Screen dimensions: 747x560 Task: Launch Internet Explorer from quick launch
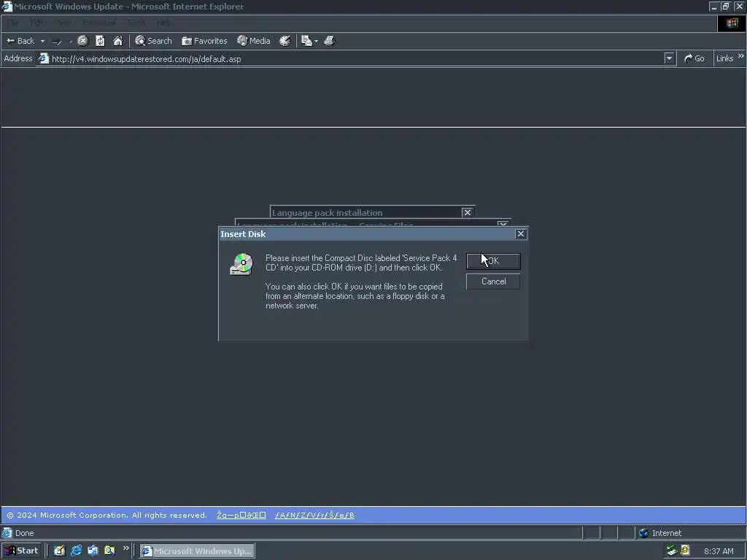click(76, 551)
